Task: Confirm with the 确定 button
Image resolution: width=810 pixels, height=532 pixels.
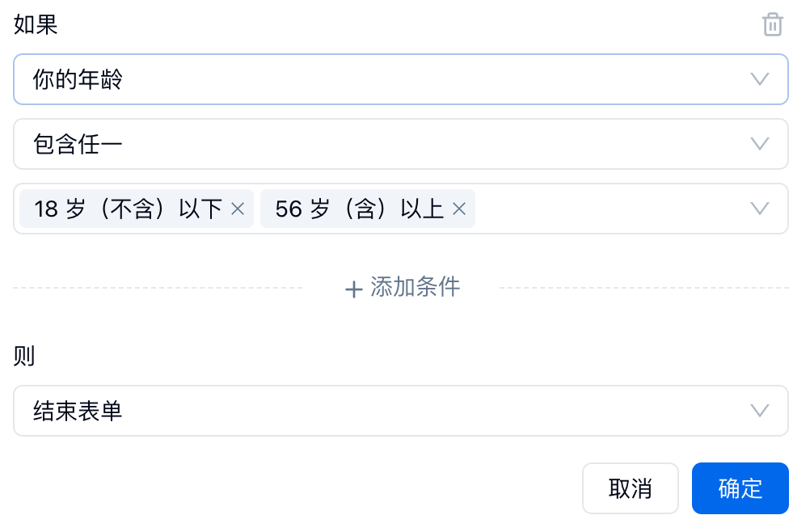Action: click(740, 488)
